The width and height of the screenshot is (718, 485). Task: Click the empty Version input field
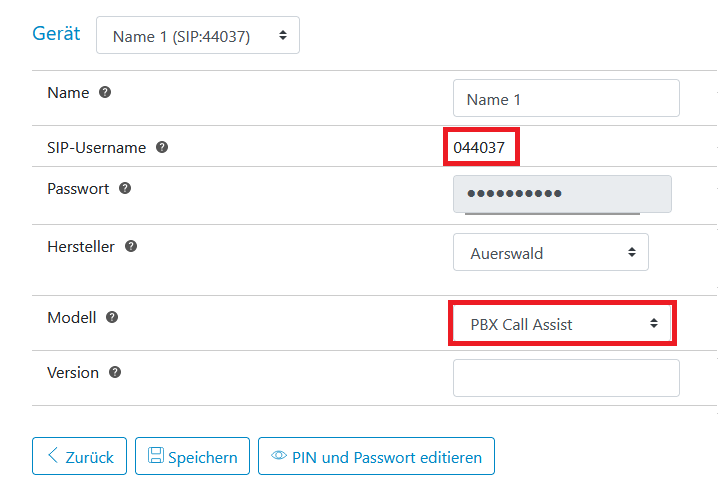[566, 378]
